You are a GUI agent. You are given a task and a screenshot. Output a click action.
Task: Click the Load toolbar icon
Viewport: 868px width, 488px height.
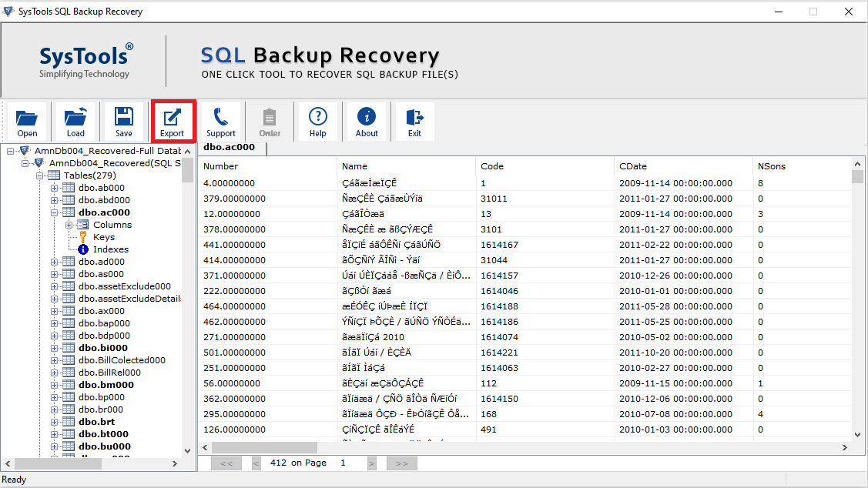coord(75,121)
